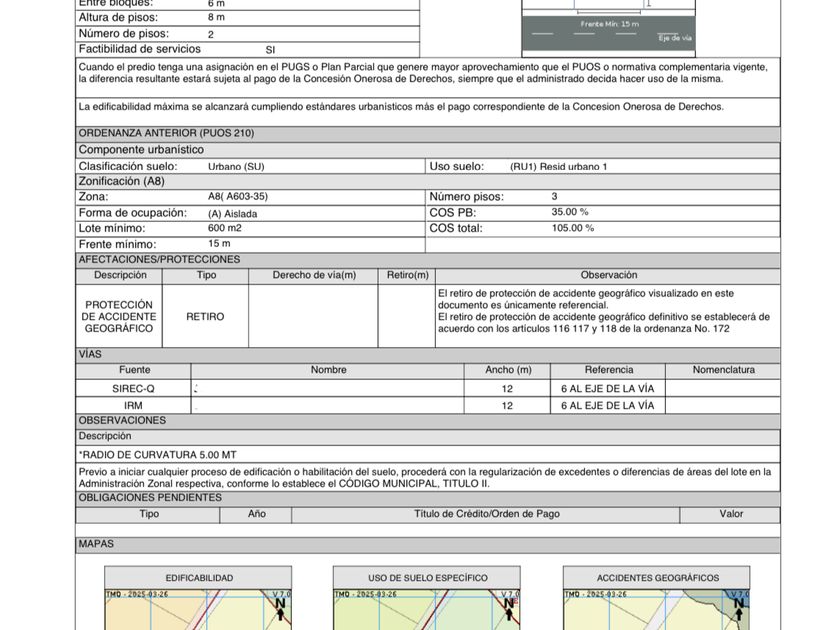
Task: Select the '600 m2' minimum lot value
Action: click(224, 228)
